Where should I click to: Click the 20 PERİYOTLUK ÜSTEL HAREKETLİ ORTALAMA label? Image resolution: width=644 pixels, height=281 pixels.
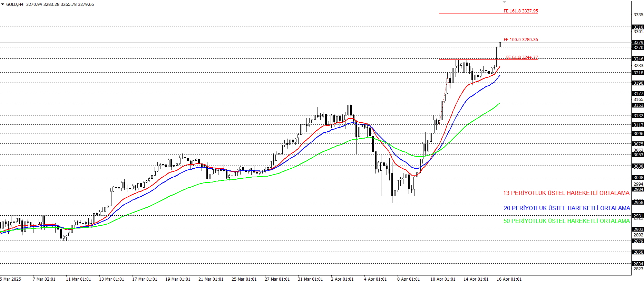coord(567,208)
